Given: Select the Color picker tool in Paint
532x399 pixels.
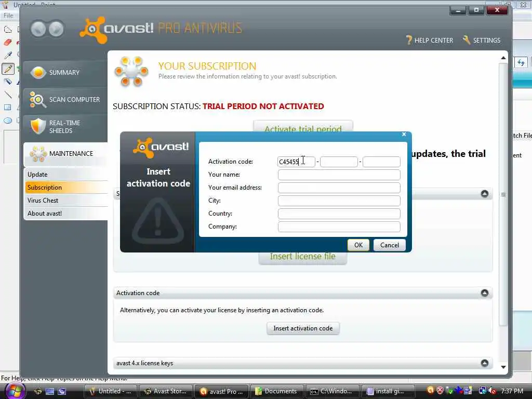Looking at the screenshot, I should 8,55.
